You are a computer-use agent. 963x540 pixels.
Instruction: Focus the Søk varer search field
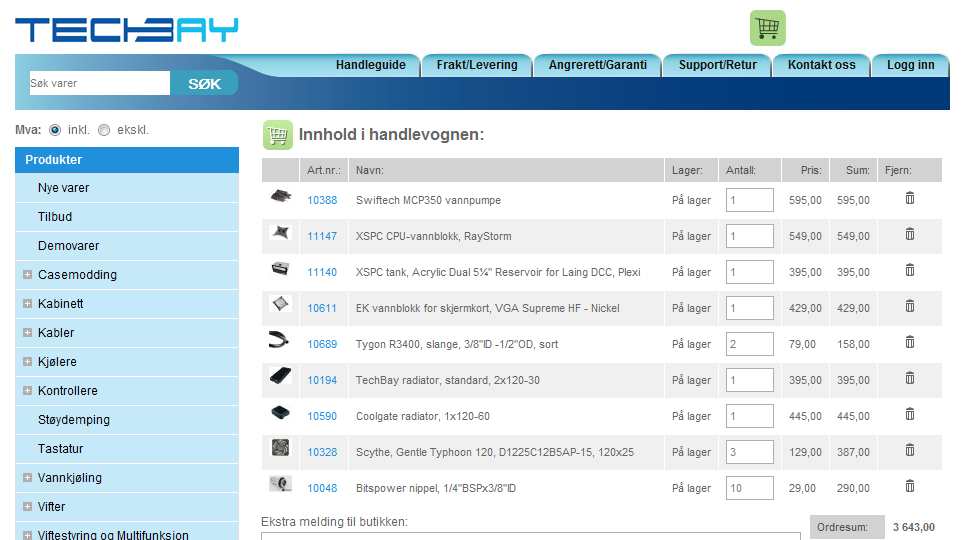coord(99,84)
